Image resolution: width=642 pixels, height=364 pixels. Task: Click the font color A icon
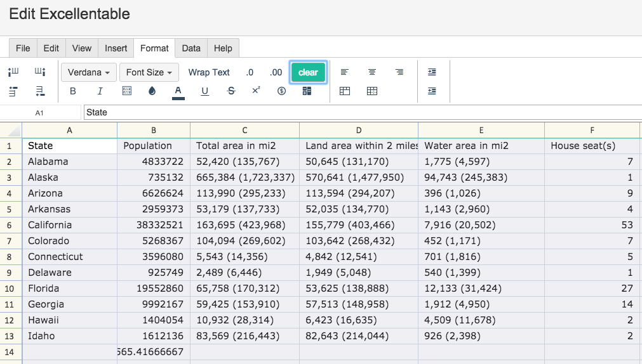pyautogui.click(x=178, y=91)
